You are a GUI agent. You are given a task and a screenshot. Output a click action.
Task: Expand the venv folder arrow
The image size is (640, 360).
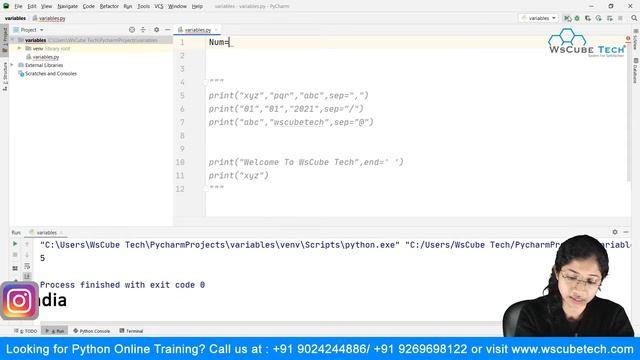tap(19, 49)
